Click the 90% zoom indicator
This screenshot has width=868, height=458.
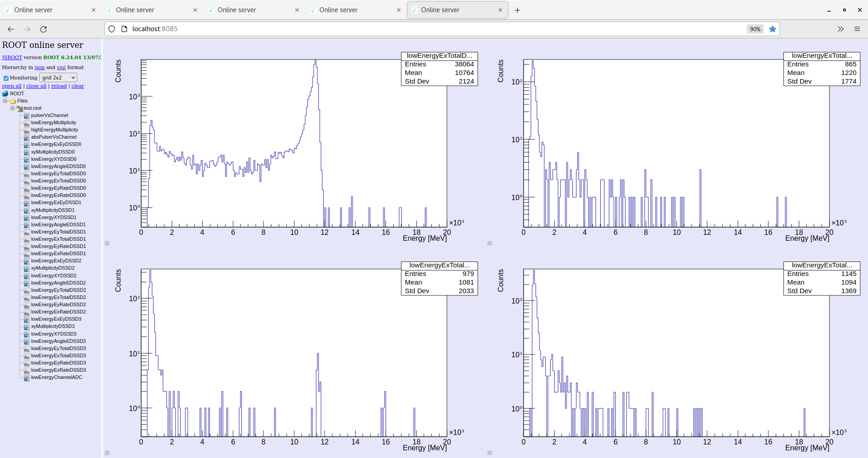pos(755,29)
